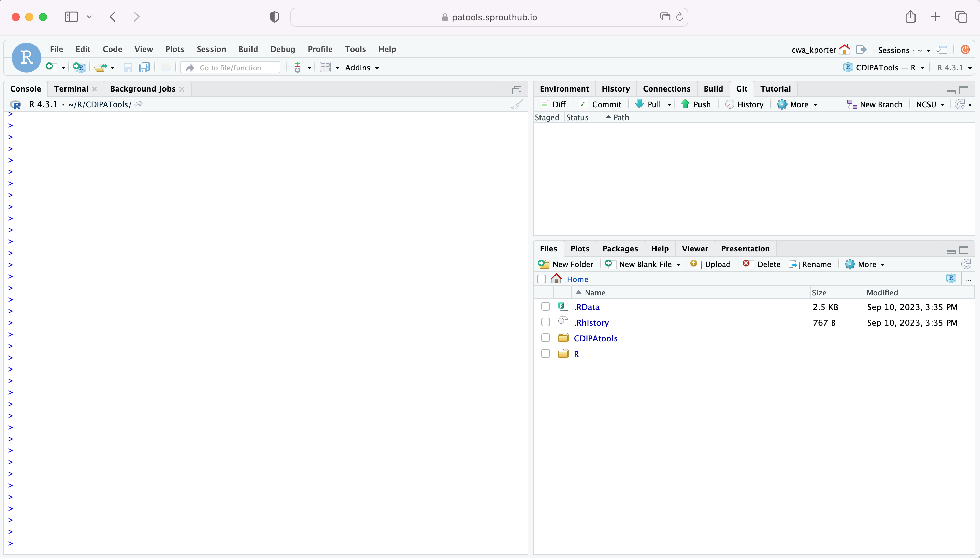Viewport: 980px width, 558px height.
Task: Check the R folder checkbox
Action: [x=546, y=354]
